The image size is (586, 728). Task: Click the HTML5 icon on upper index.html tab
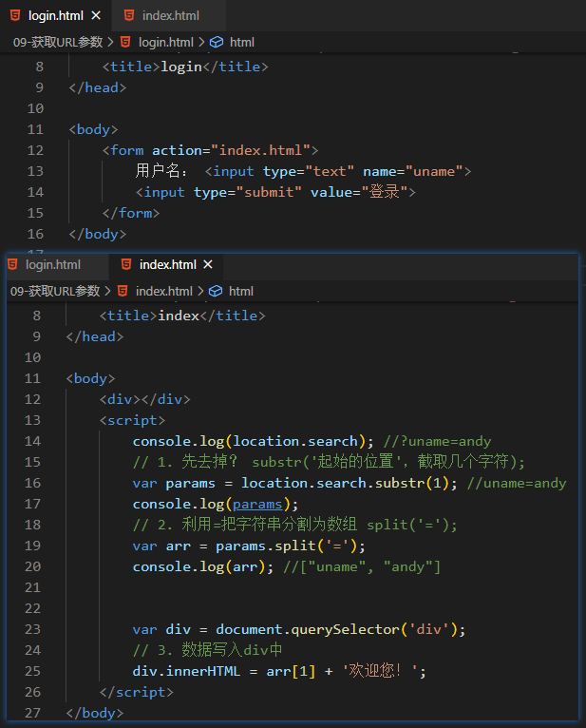[x=129, y=16]
